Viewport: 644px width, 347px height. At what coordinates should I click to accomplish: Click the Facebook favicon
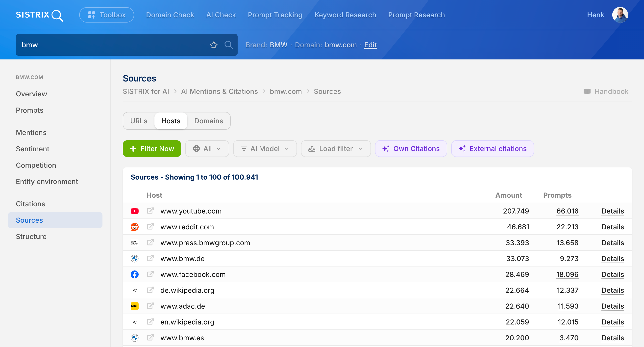coord(134,274)
